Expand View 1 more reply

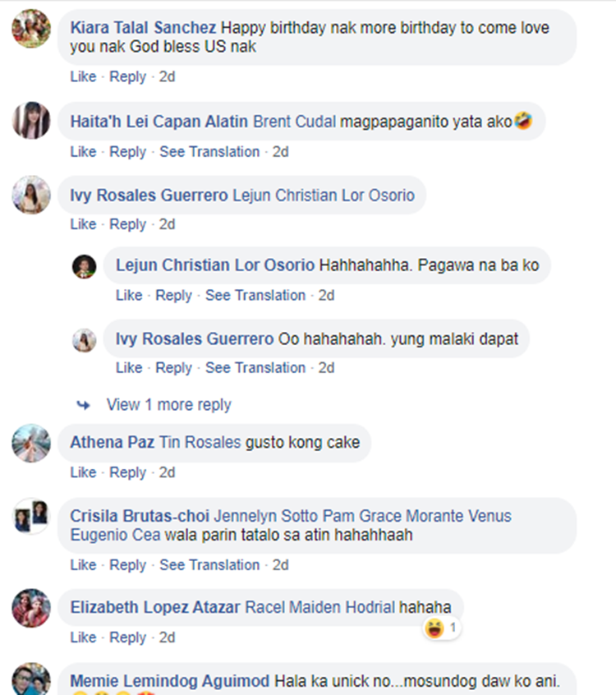pyautogui.click(x=168, y=405)
